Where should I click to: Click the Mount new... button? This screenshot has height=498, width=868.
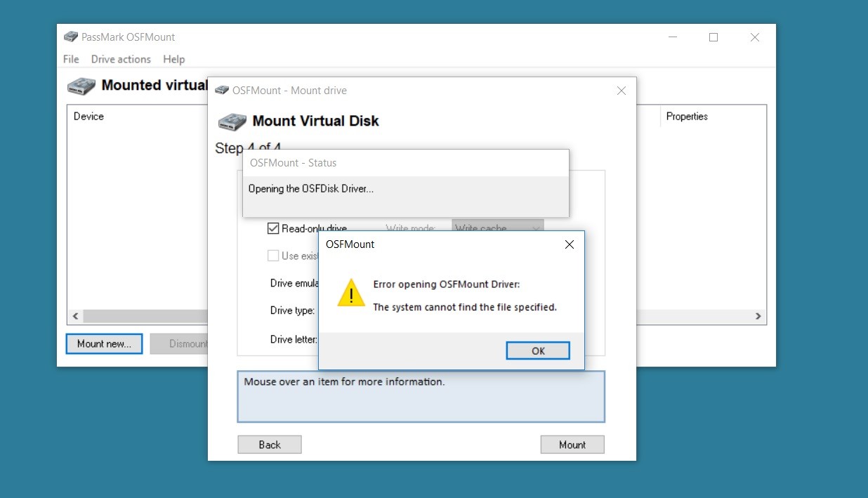coord(104,343)
